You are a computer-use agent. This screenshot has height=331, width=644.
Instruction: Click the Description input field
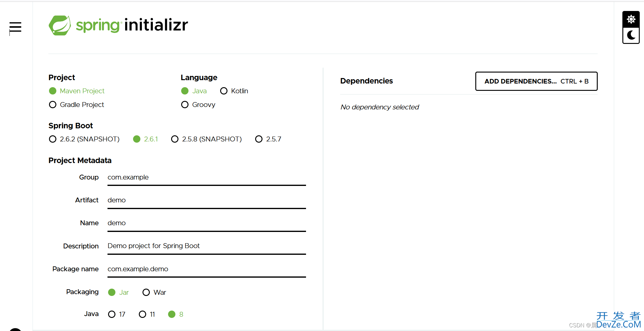(x=206, y=246)
